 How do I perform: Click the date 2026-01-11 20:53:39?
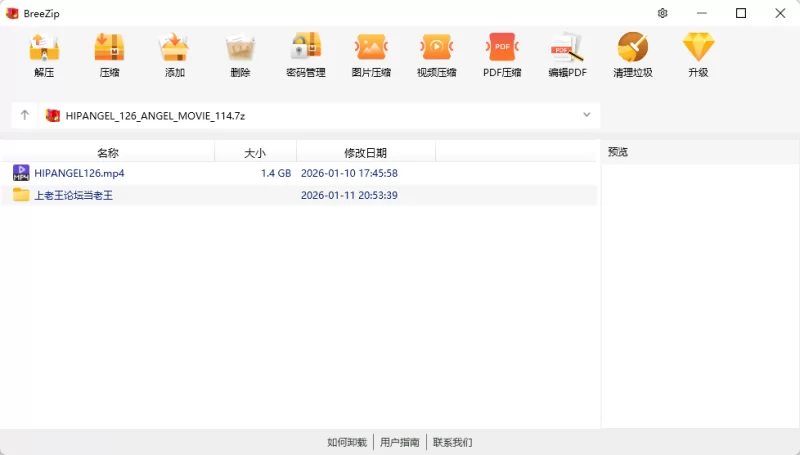[x=349, y=195]
